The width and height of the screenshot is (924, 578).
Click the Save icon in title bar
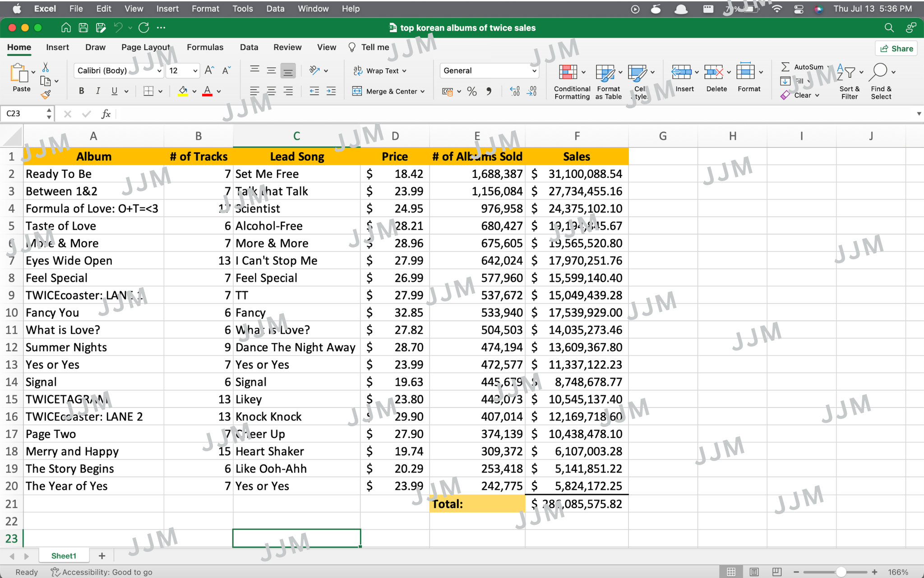coord(83,28)
